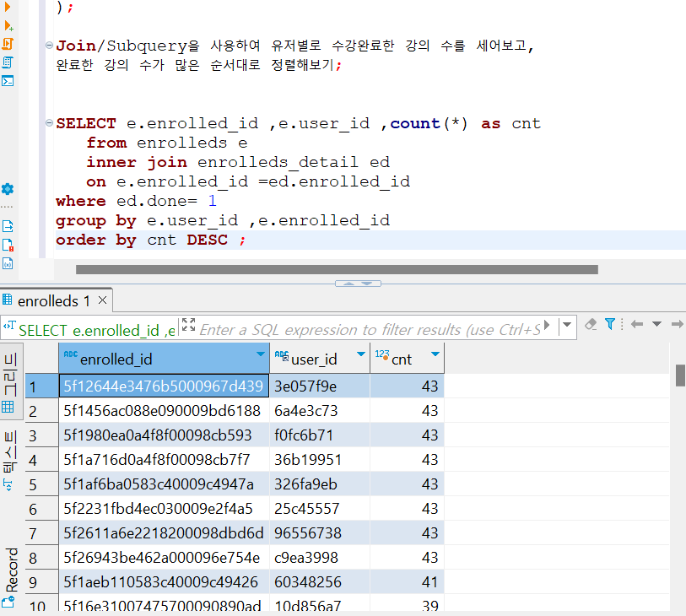The image size is (686, 616).
Task: Click cell 5f12644e3476b5000967d439
Action: (x=164, y=386)
